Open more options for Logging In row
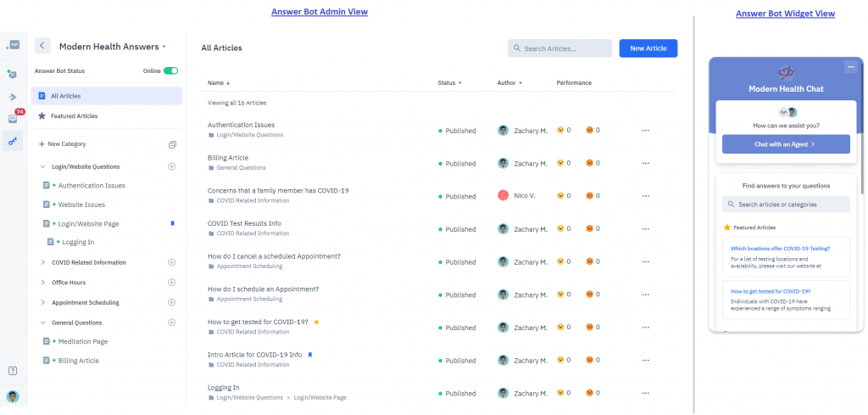The width and height of the screenshot is (868, 415). pos(645,394)
